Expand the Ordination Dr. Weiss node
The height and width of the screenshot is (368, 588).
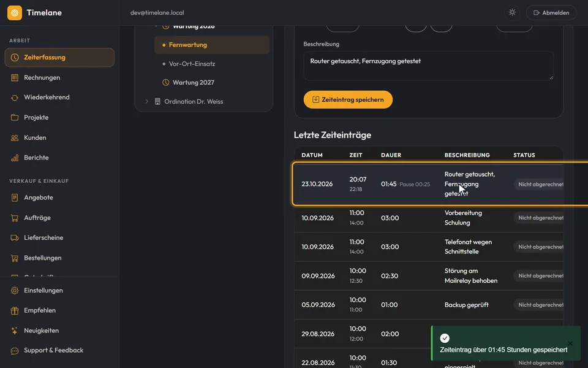(146, 101)
